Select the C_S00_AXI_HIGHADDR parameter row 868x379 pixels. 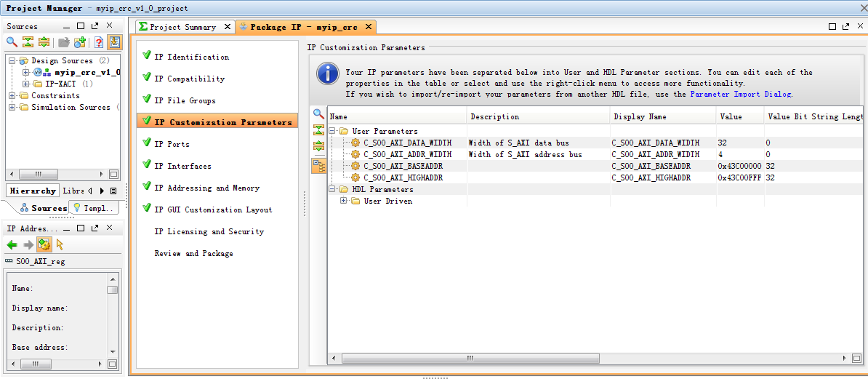pos(595,178)
